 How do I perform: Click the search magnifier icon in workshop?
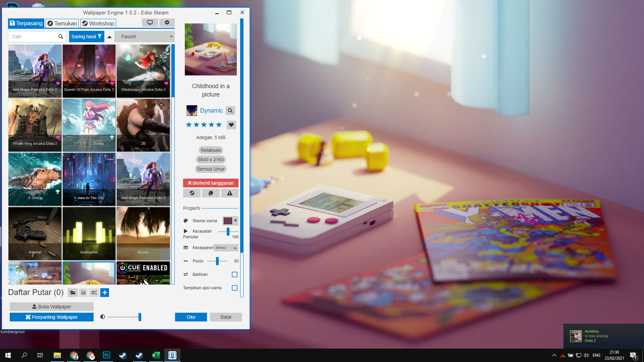coord(230,111)
